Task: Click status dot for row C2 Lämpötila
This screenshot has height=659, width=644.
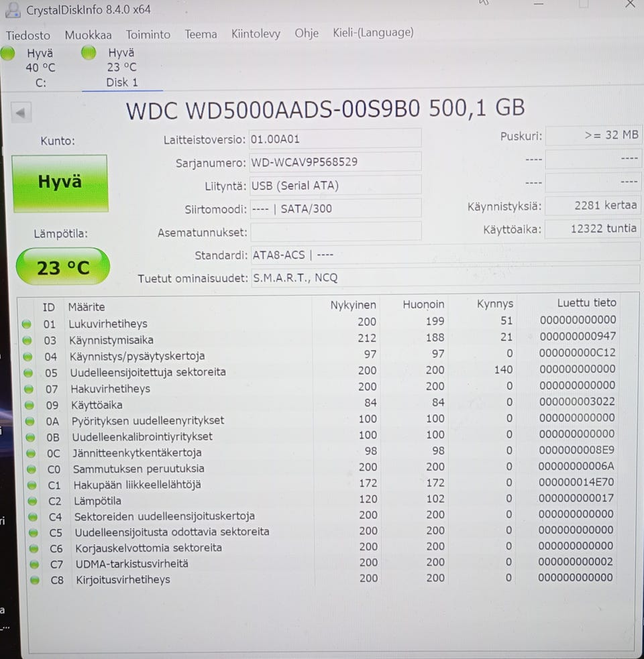Action: (x=32, y=501)
